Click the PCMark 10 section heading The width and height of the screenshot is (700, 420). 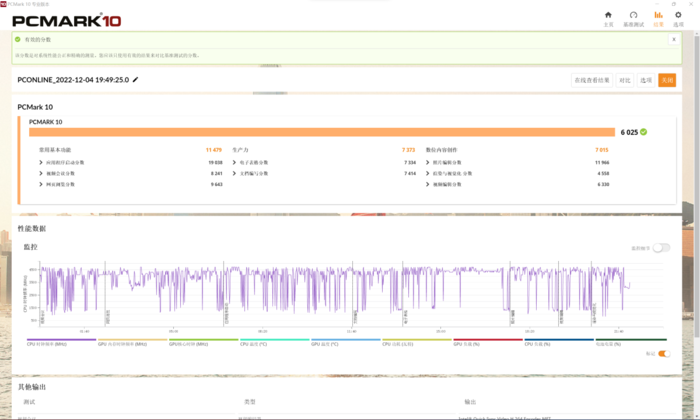35,107
